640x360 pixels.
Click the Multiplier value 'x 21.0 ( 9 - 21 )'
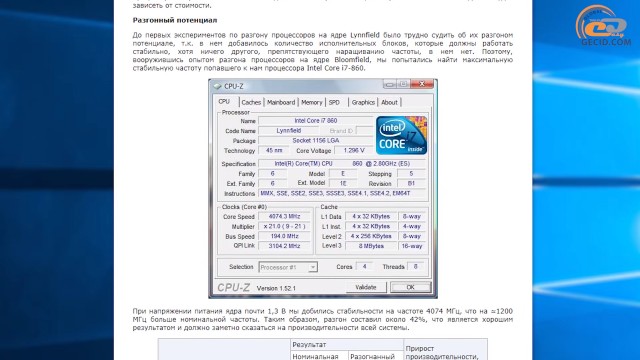click(284, 227)
